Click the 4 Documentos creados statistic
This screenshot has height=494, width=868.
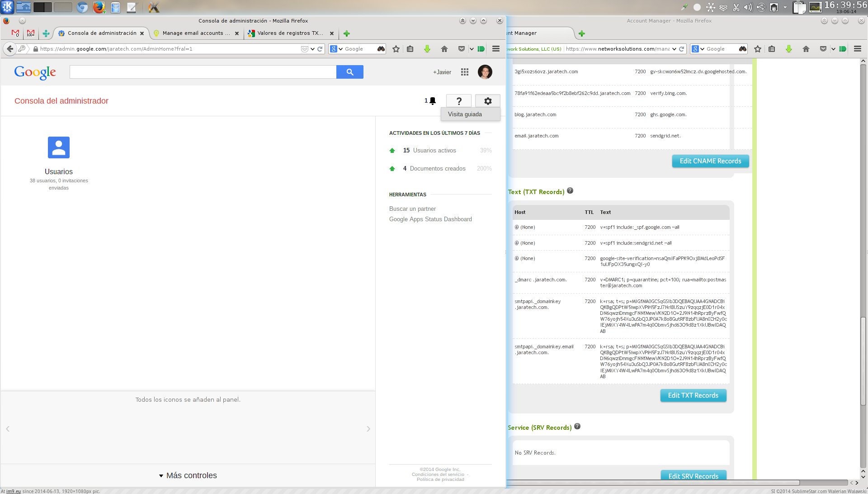tap(434, 168)
